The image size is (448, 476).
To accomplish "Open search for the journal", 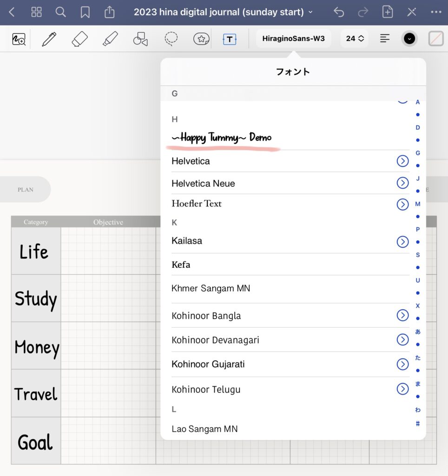I will [60, 12].
